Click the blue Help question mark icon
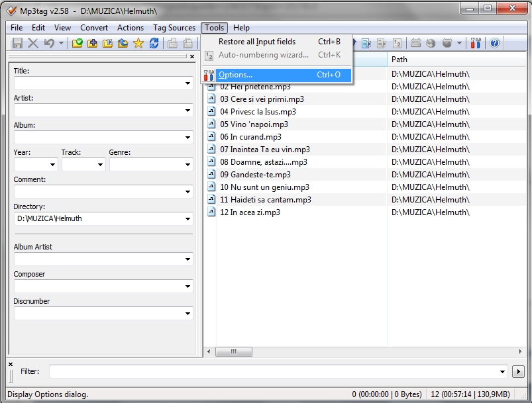This screenshot has width=532, height=403. click(495, 43)
